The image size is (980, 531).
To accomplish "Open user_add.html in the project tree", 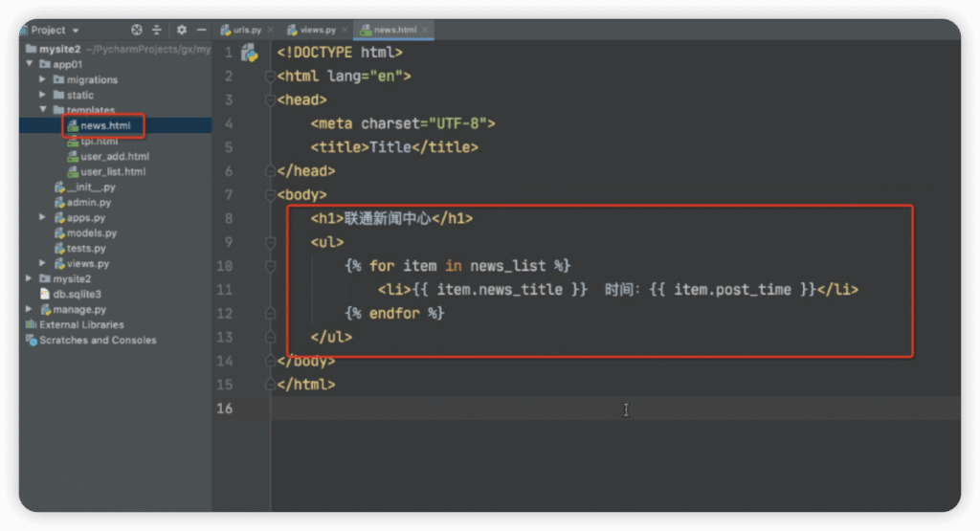I will [114, 157].
